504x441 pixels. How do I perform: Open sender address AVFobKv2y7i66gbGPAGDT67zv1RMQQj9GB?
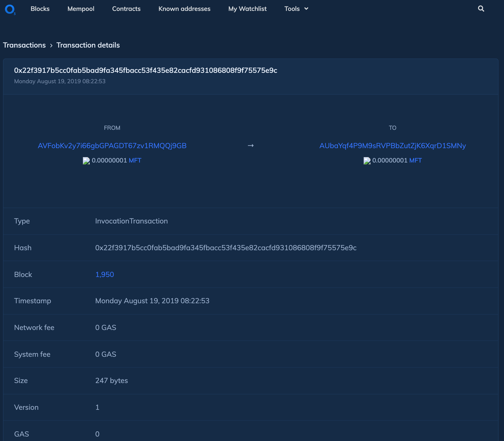pos(112,146)
